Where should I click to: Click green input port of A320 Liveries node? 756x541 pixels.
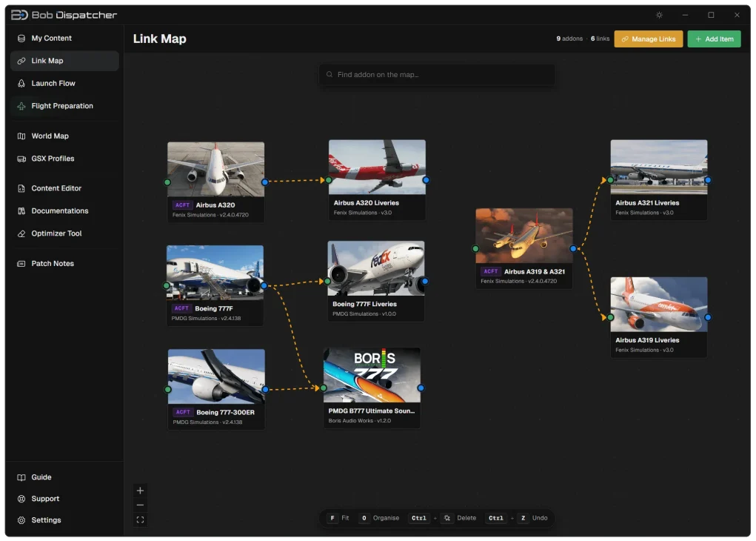(x=329, y=180)
